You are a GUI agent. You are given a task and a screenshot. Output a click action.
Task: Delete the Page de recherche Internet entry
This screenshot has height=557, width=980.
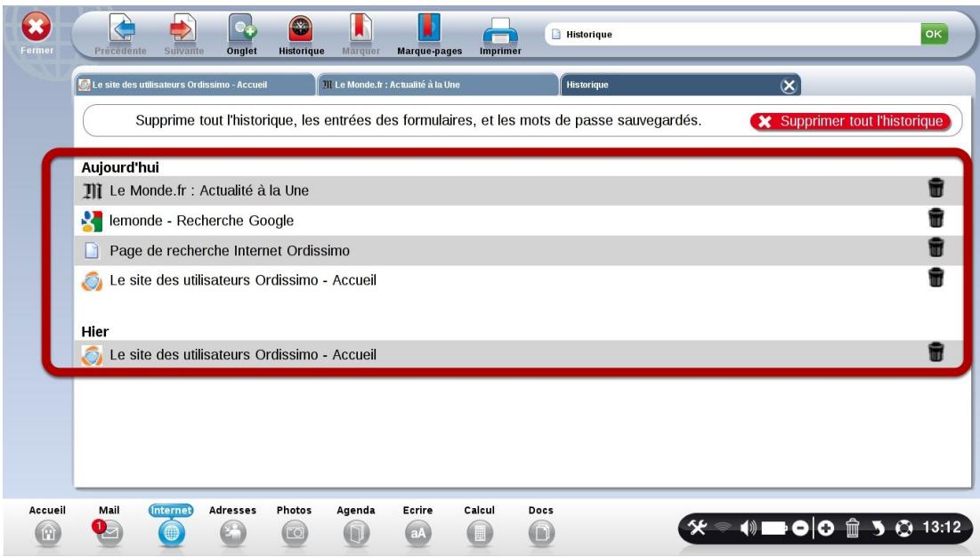click(x=935, y=247)
